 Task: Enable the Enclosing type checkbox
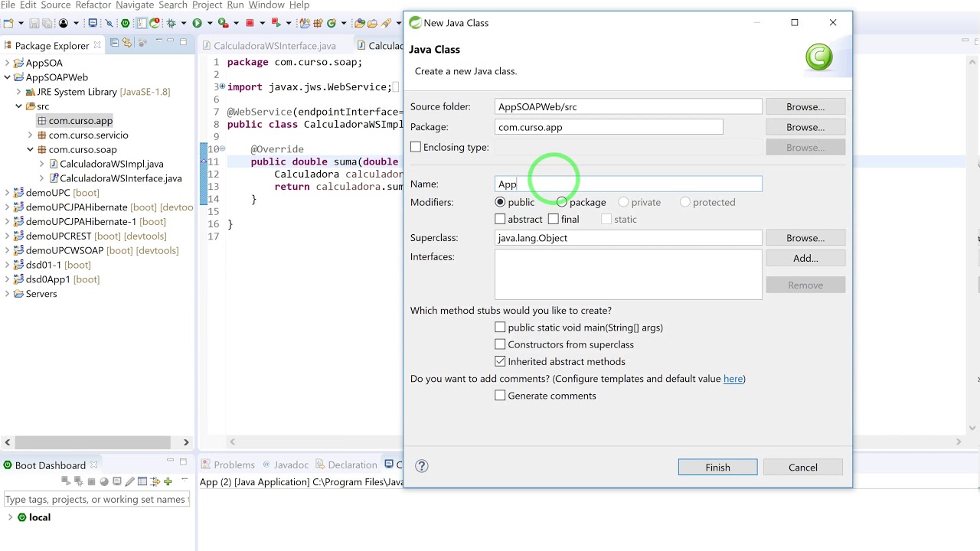(416, 147)
